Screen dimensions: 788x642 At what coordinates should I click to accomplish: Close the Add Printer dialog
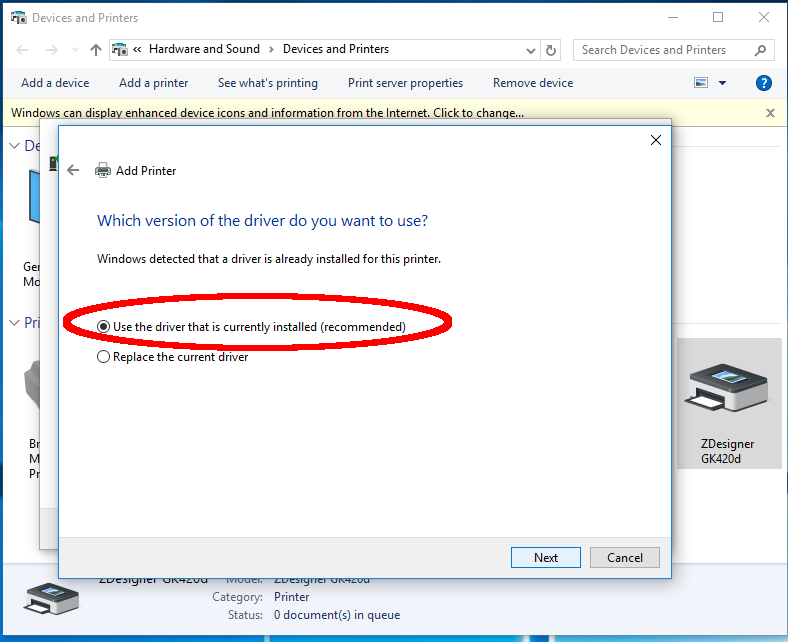(656, 140)
